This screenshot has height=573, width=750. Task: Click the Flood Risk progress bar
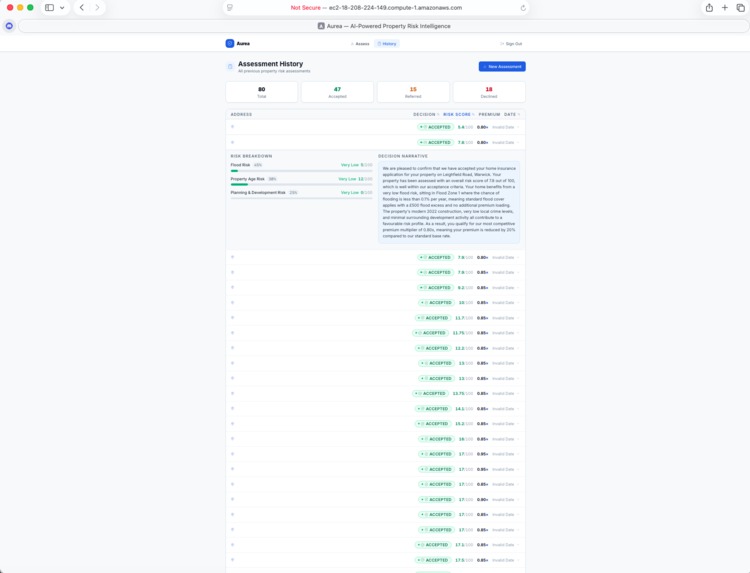(301, 171)
